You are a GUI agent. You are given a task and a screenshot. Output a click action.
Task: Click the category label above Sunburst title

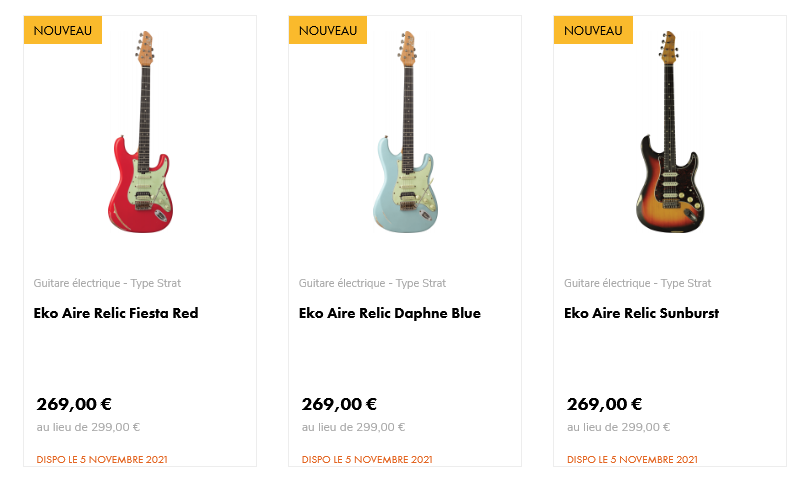point(637,283)
